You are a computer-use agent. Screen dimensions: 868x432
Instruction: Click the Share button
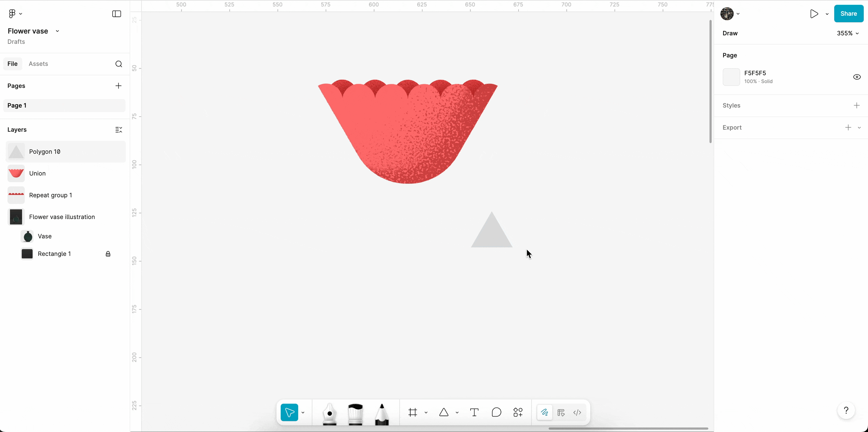coord(848,14)
